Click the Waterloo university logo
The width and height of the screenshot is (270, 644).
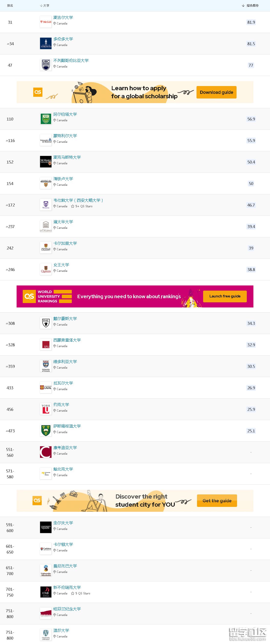46,183
